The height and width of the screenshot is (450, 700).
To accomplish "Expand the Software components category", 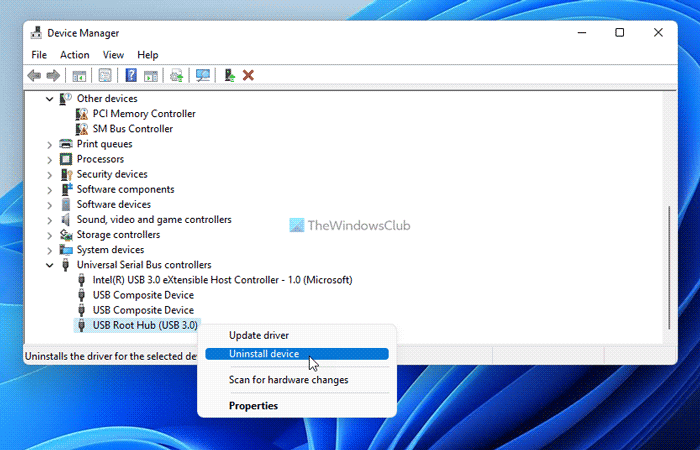I will point(49,190).
